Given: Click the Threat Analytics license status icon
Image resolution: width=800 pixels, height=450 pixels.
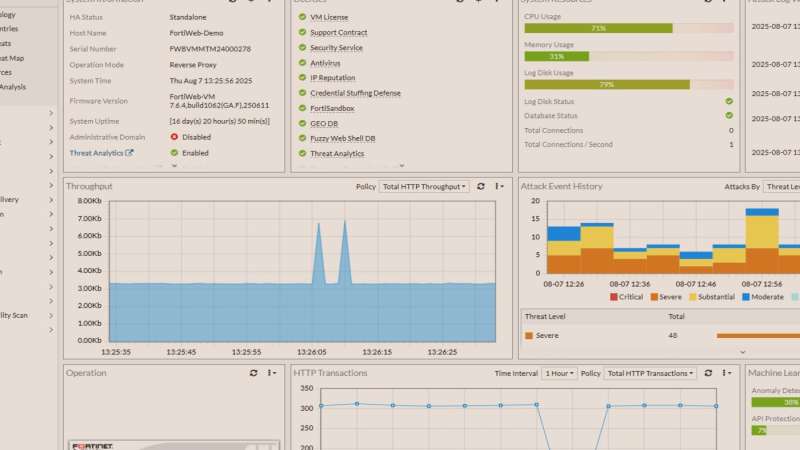Looking at the screenshot, I should [302, 153].
